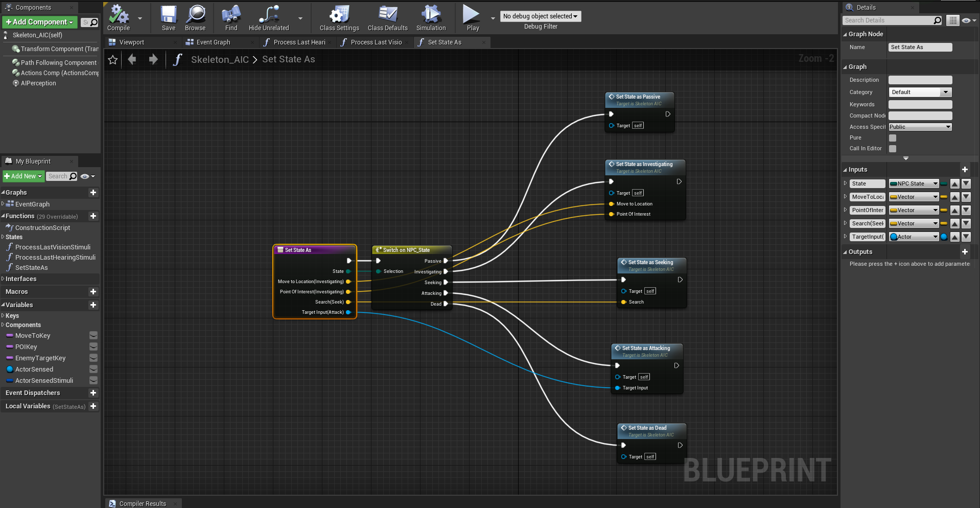This screenshot has height=508, width=980.
Task: Add a new event dispatcher with plus icon
Action: pos(93,393)
